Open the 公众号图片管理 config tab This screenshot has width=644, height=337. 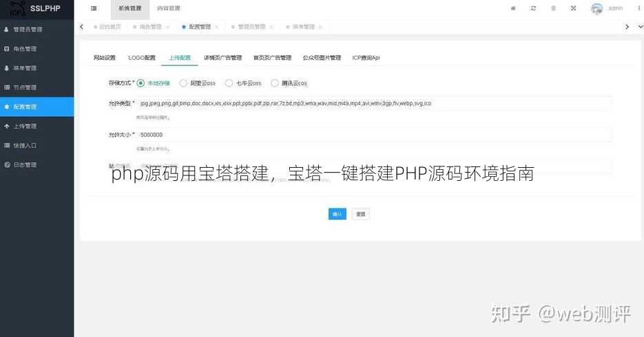pos(322,58)
